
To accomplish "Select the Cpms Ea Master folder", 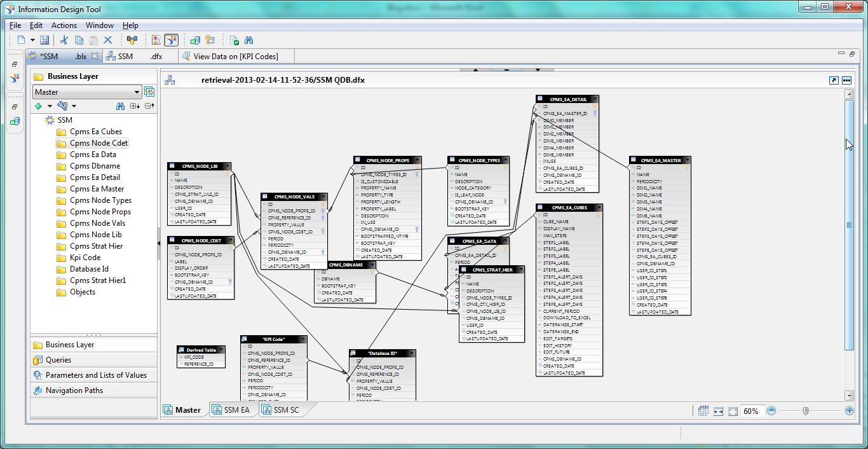I will pos(97,189).
